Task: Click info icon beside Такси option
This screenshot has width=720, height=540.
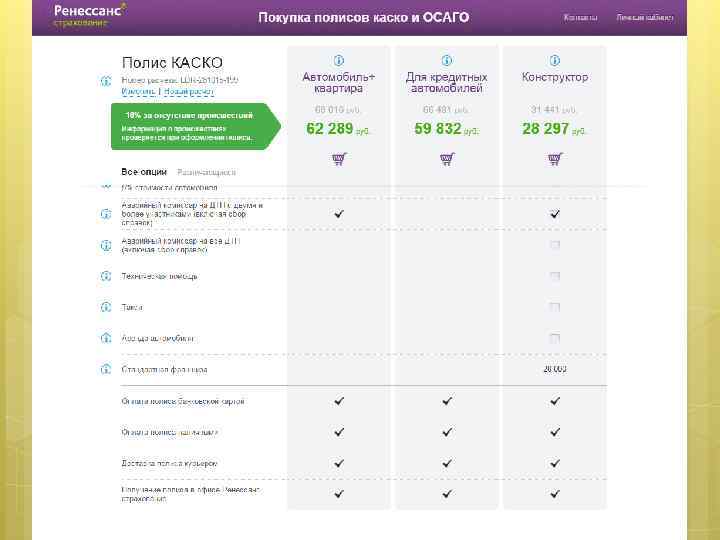Action: pyautogui.click(x=106, y=307)
